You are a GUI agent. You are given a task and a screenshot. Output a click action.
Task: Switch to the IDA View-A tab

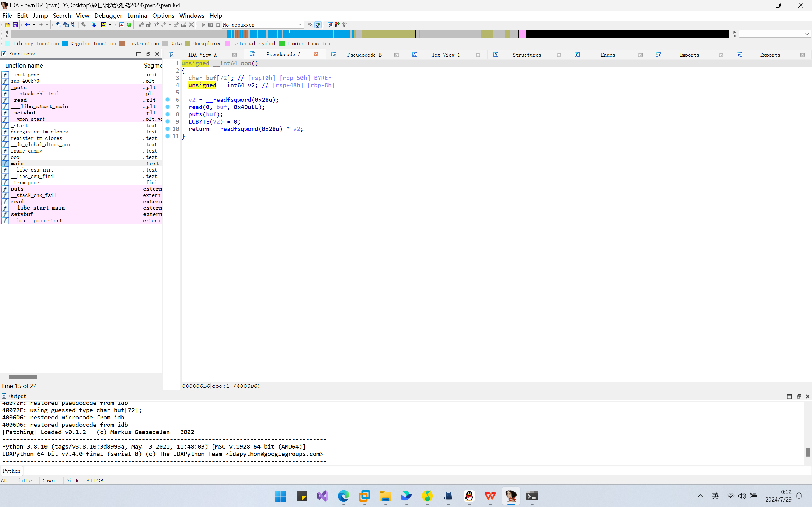point(202,55)
